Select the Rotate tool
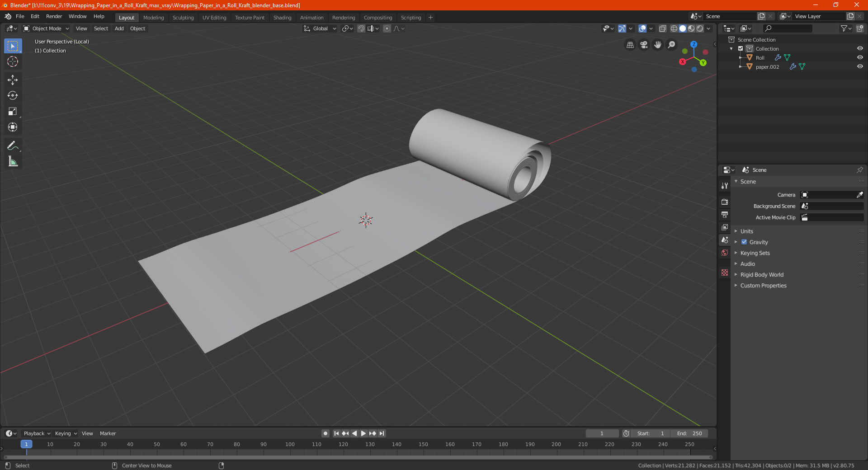Screen dimensions: 868x470 13,96
